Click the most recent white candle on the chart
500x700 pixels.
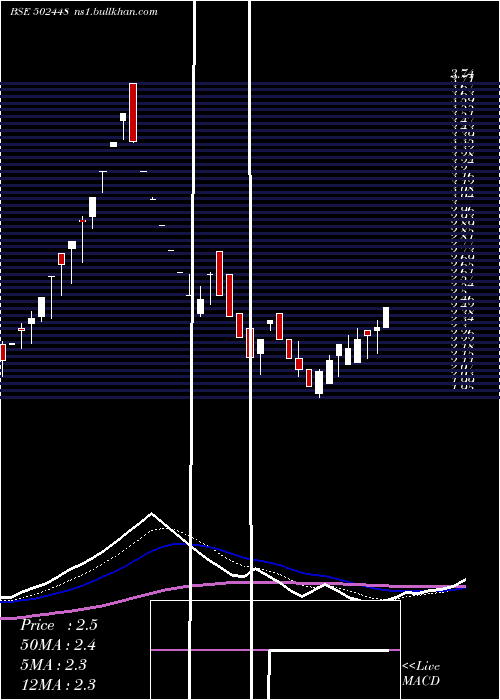386,318
